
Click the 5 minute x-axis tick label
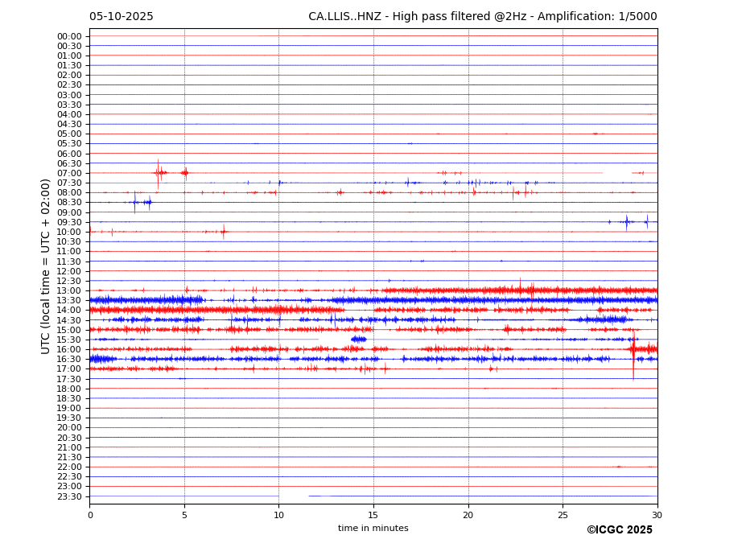tap(184, 515)
